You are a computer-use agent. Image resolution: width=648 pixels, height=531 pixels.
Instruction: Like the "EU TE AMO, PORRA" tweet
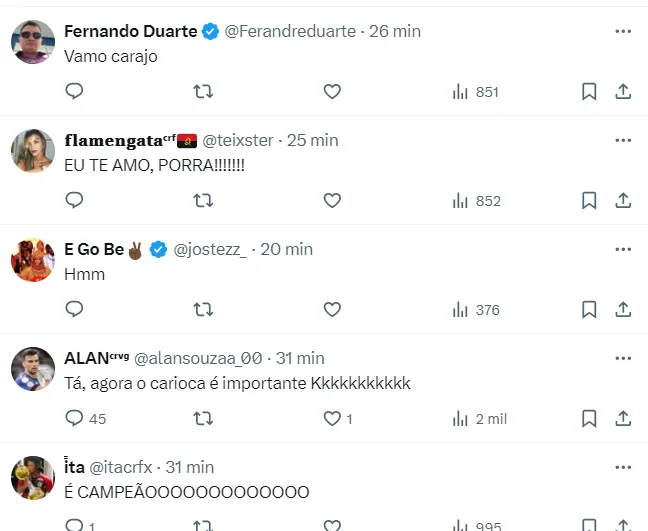click(332, 200)
